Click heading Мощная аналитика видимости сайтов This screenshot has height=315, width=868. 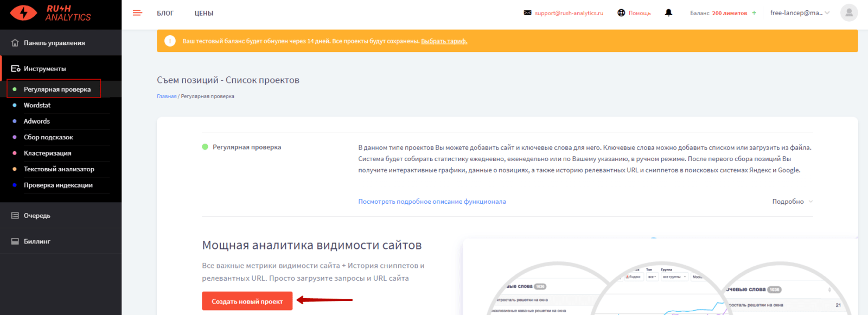(312, 245)
